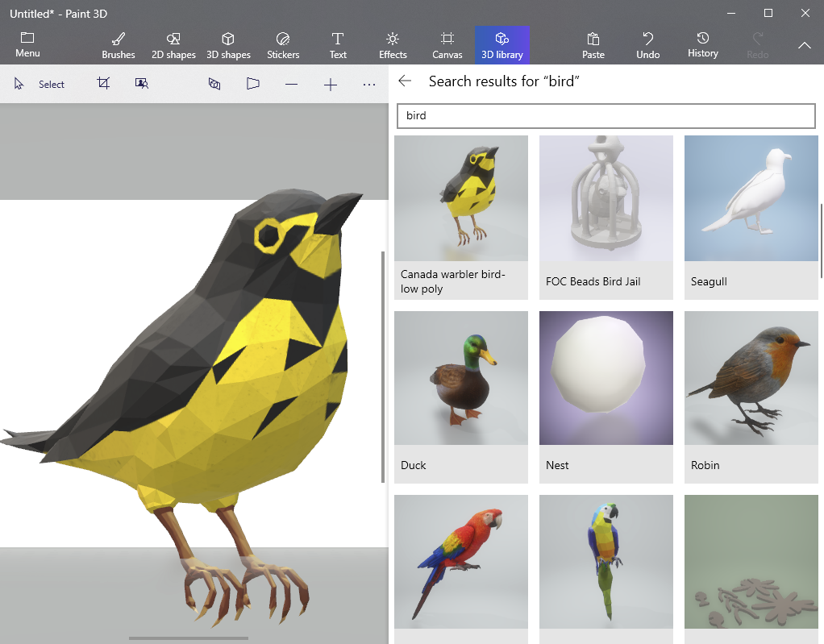Open the 2D shapes panel
824x644 pixels.
point(173,46)
